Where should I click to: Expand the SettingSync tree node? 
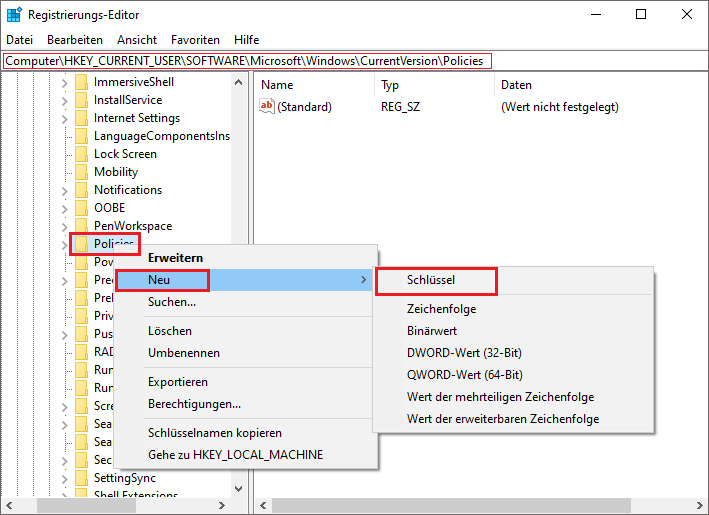[65, 478]
